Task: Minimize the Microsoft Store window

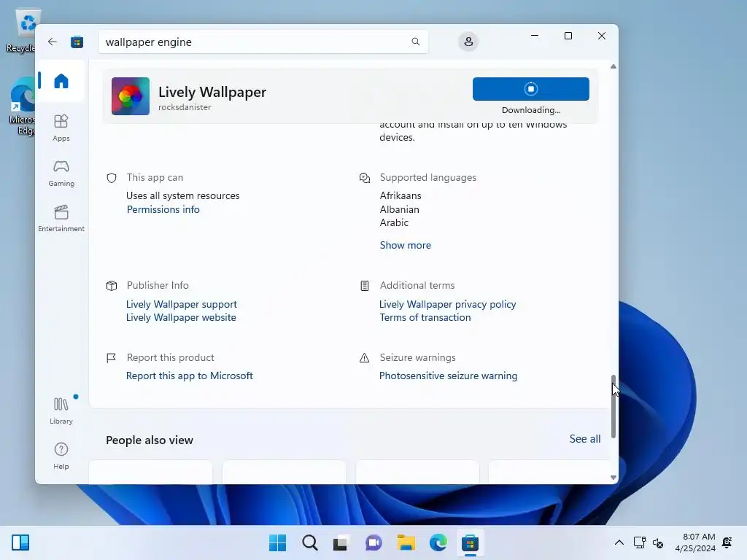Action: click(535, 36)
